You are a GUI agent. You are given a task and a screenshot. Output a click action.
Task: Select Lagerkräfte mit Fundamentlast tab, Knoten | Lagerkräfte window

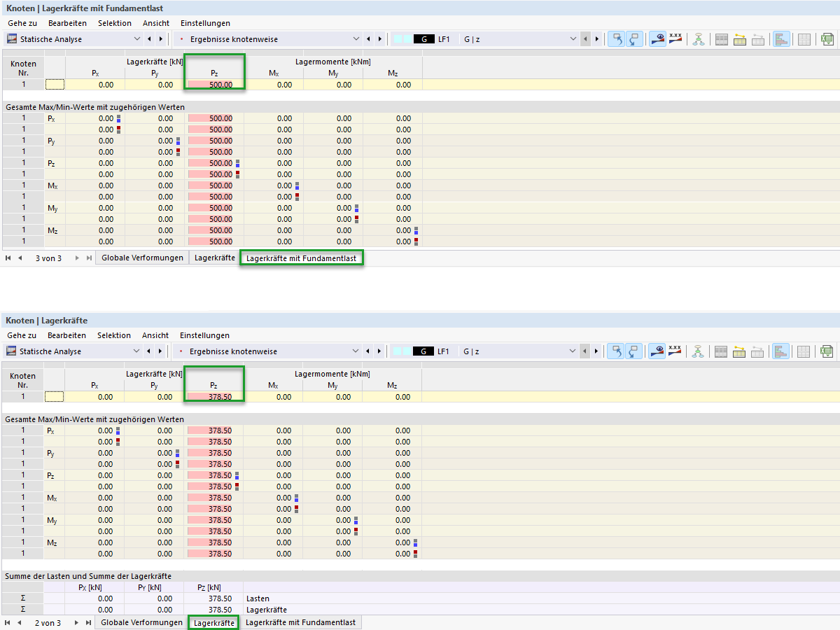(301, 622)
